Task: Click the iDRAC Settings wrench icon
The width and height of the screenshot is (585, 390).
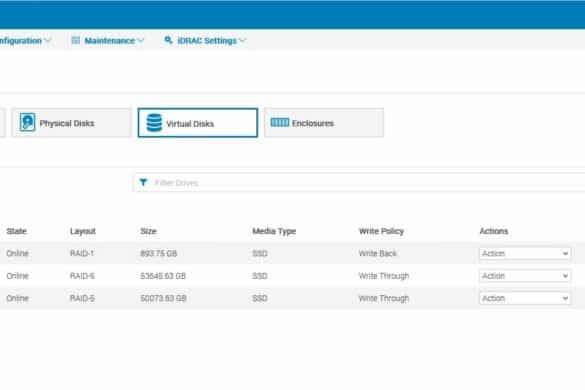Action: (x=168, y=40)
